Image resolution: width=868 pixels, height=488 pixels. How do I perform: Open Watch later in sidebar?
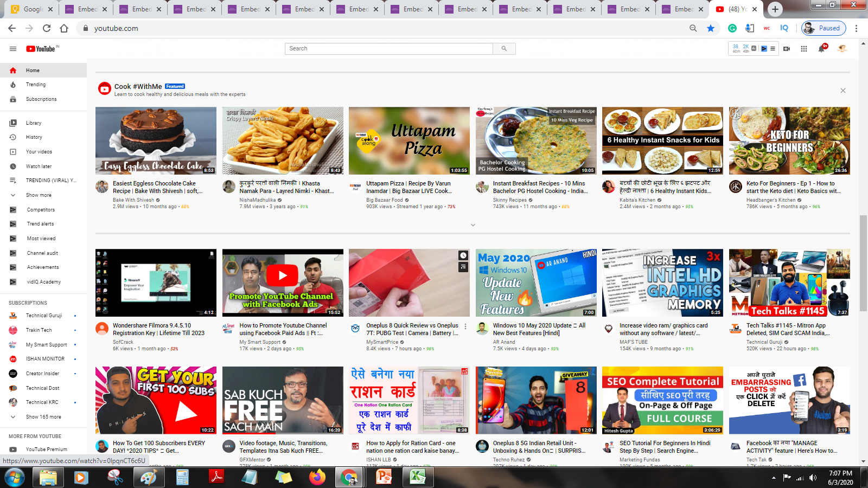coord(43,166)
